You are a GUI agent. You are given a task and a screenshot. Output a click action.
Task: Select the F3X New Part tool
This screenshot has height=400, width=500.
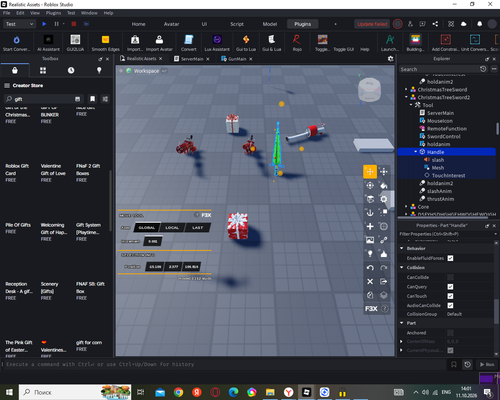(x=370, y=226)
